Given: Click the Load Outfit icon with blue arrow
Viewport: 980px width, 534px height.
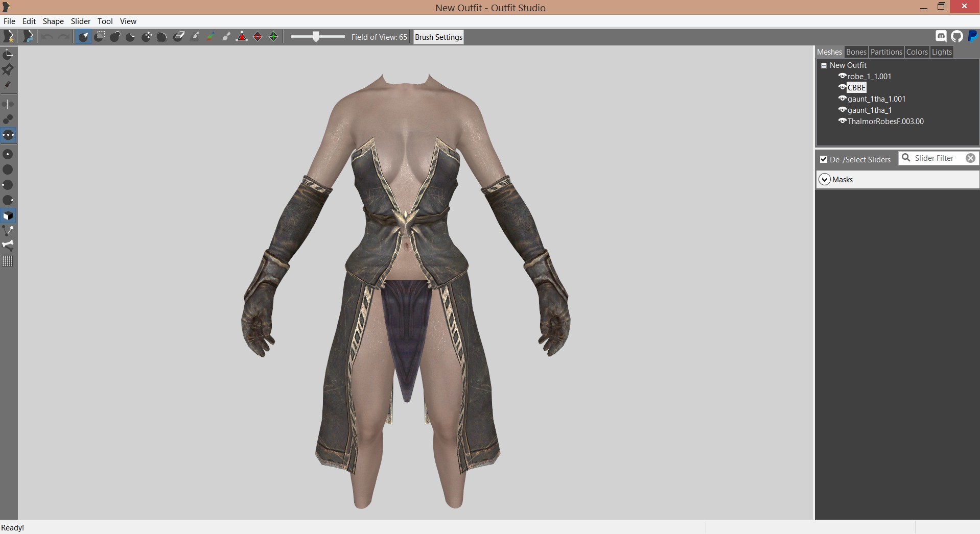Looking at the screenshot, I should [x=28, y=37].
